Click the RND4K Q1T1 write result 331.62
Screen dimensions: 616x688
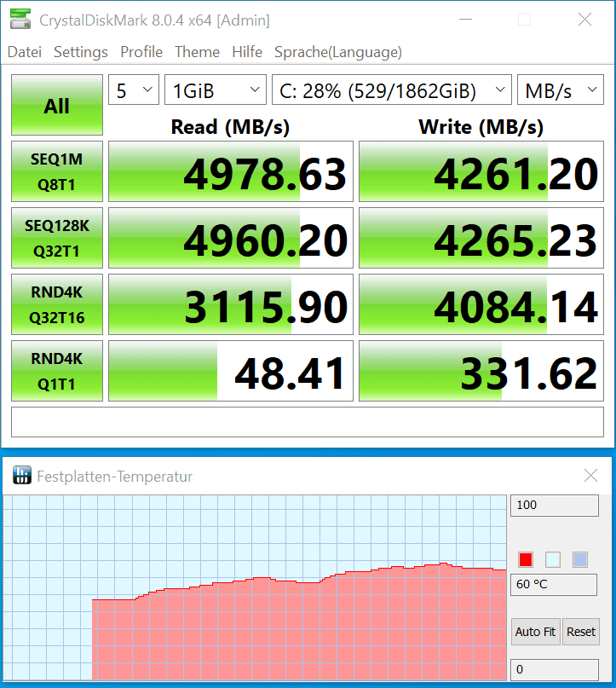point(481,371)
